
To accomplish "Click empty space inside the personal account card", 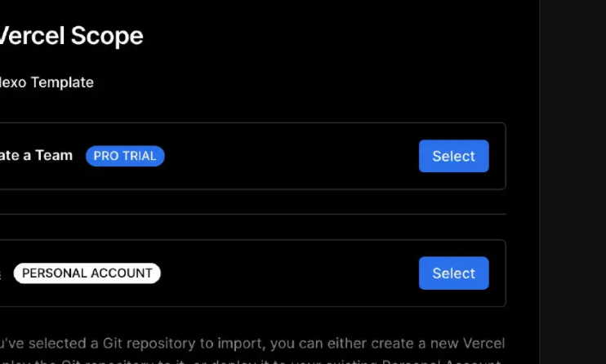I will (286, 273).
